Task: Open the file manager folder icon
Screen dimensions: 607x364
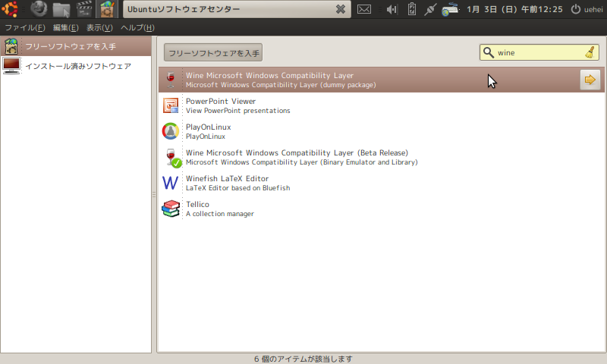Action: coord(61,9)
